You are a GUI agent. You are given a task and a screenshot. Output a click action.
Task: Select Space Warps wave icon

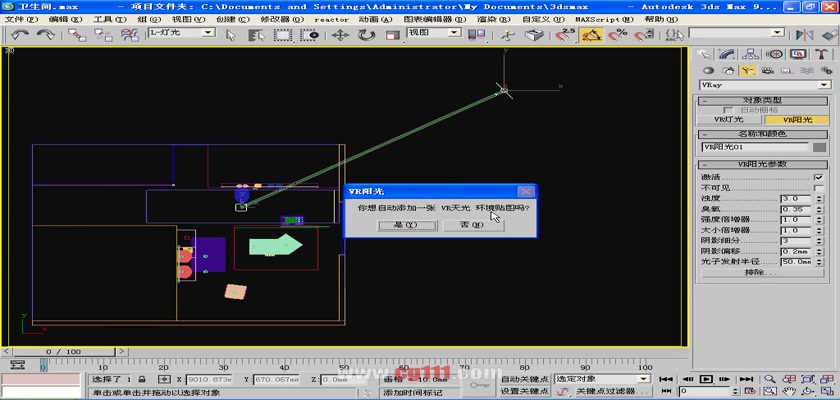(807, 71)
